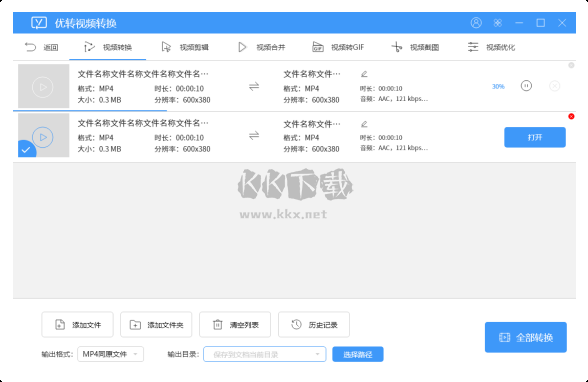This screenshot has width=588, height=382.
Task: Clear the list with 清空列表
Action: [235, 325]
